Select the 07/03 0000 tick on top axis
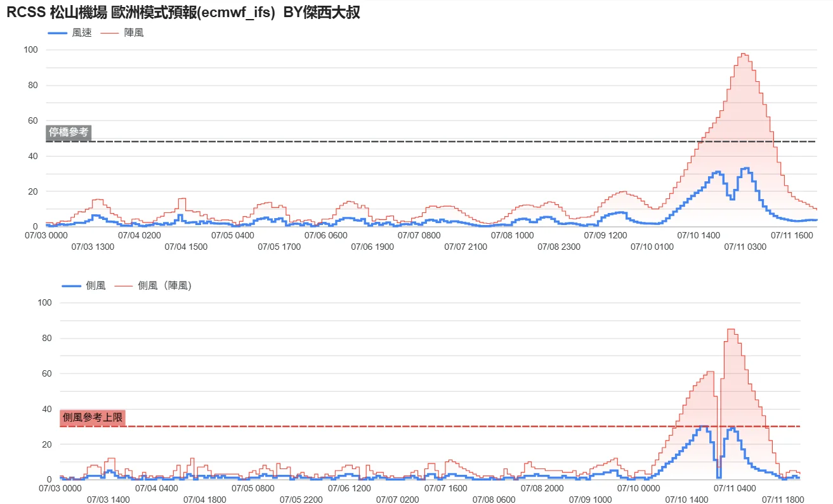This screenshot has width=833, height=504. [46, 235]
